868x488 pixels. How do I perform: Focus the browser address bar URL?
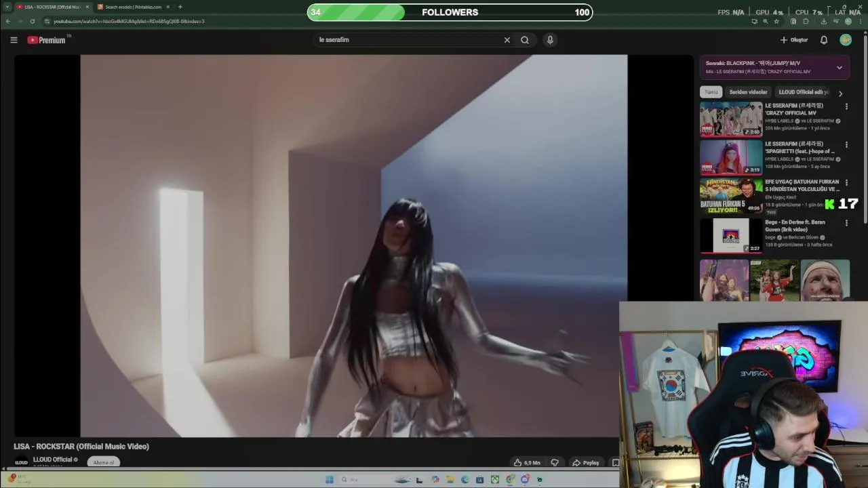(129, 21)
